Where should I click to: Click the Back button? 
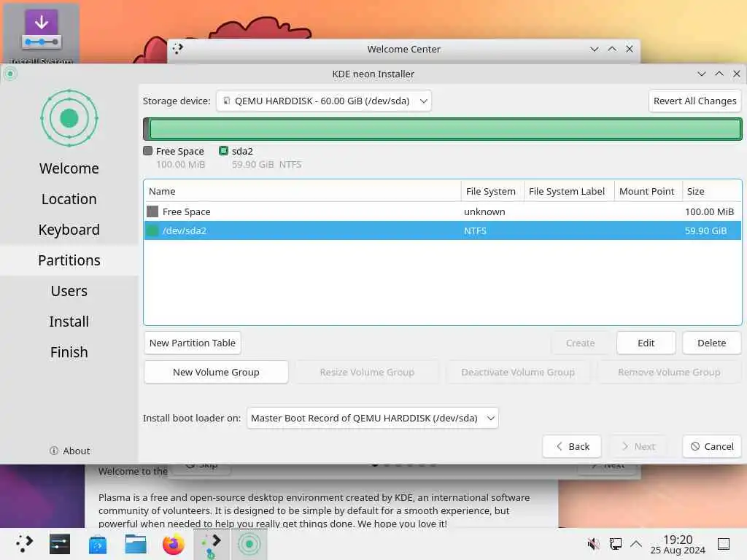click(572, 446)
